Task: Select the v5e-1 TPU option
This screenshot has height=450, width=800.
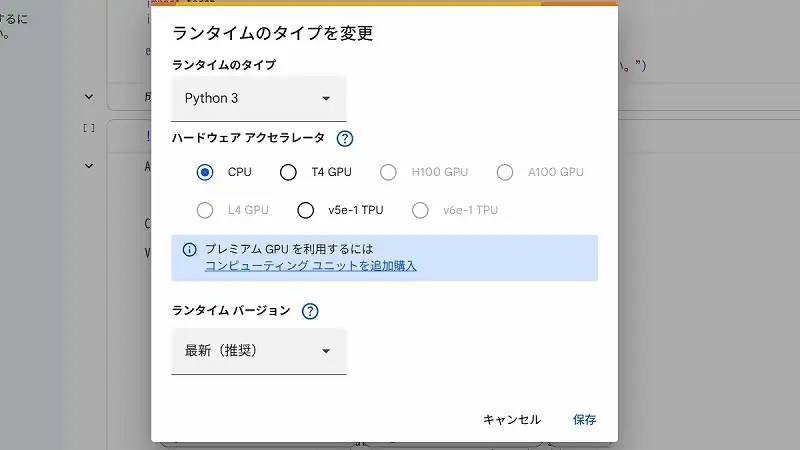Action: (306, 210)
